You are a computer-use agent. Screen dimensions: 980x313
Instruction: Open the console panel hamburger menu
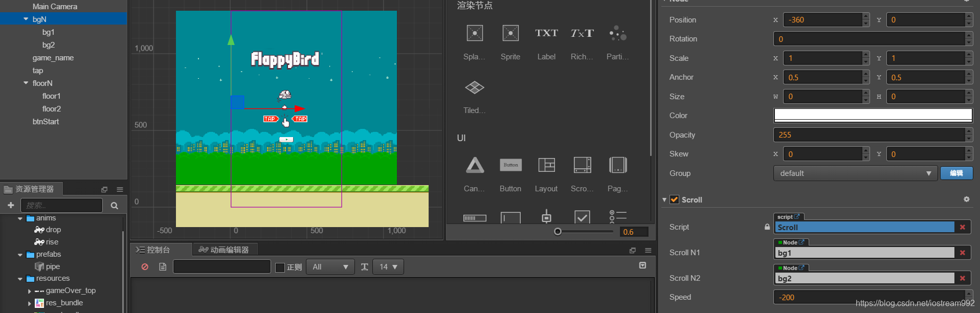click(x=648, y=250)
